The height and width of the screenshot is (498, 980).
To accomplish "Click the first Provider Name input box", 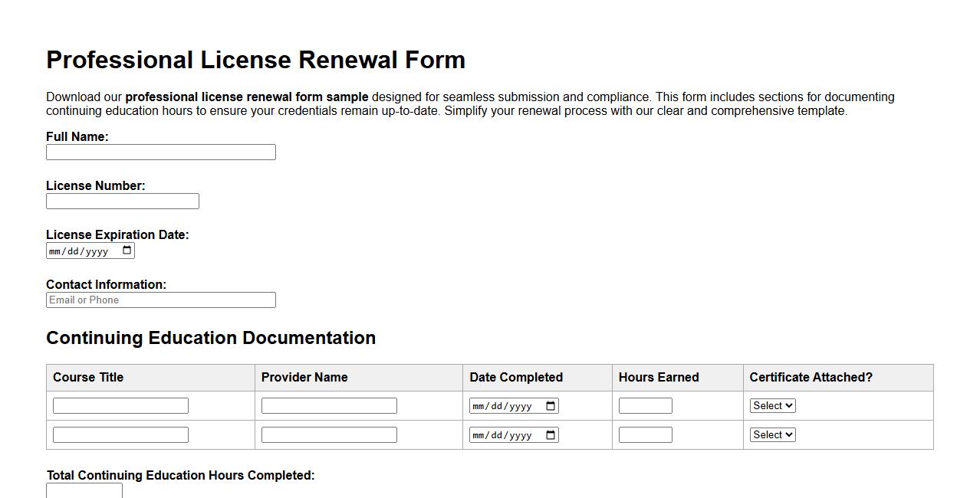I will pos(329,405).
